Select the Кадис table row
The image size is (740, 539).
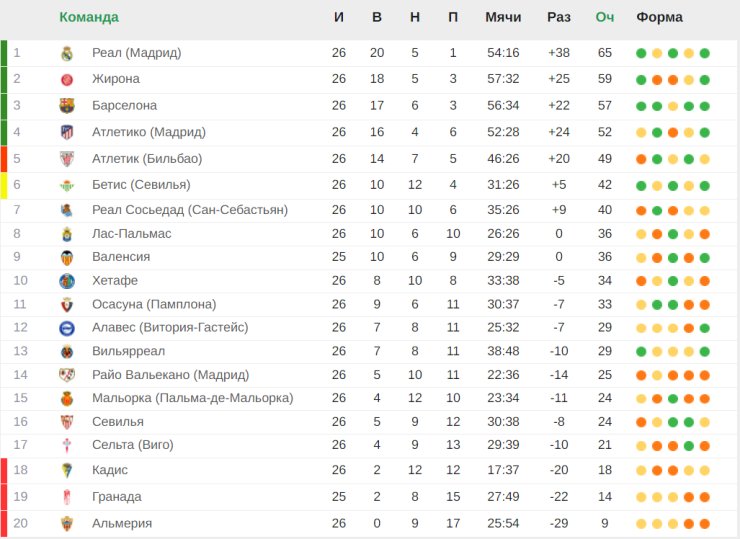[370, 470]
